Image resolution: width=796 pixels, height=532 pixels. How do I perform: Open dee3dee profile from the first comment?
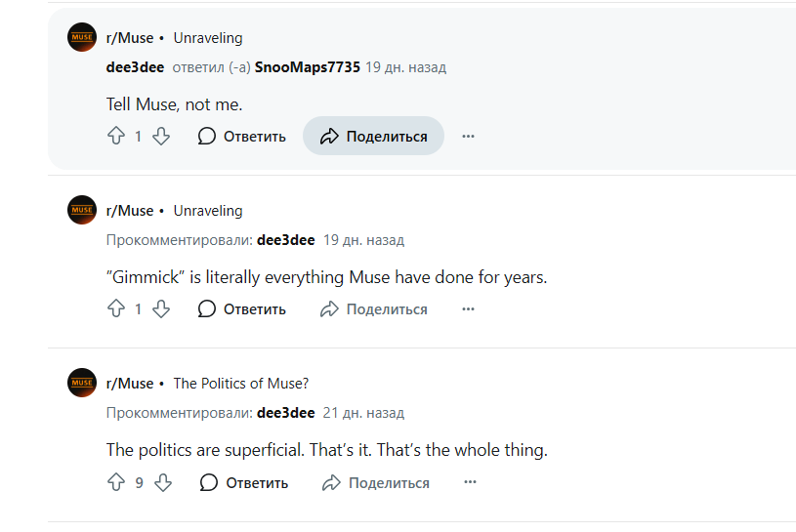click(x=136, y=67)
